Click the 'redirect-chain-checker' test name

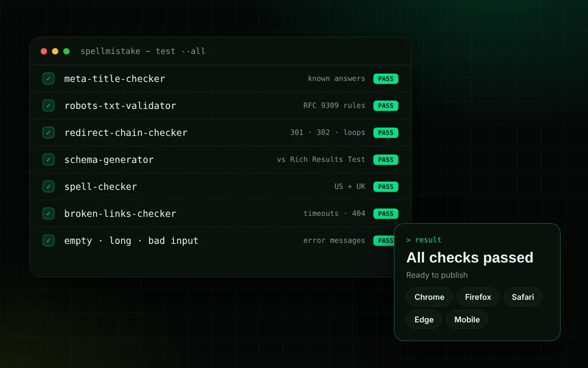click(126, 132)
